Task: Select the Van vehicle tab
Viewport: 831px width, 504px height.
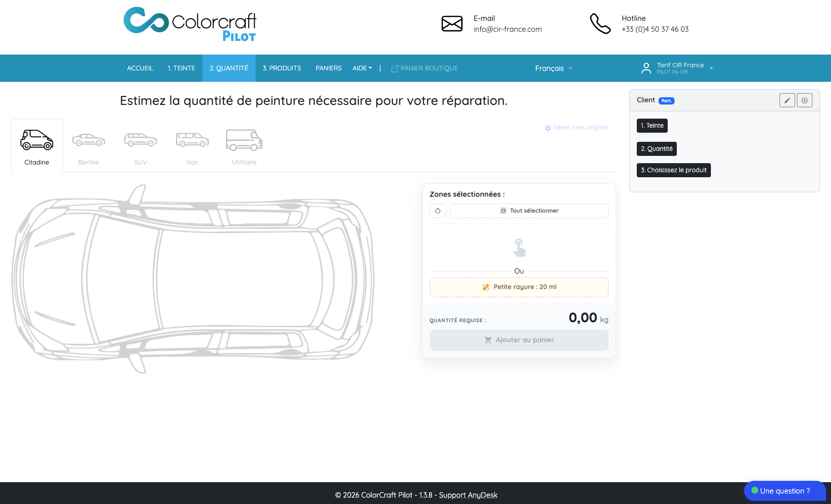Action: [192, 145]
